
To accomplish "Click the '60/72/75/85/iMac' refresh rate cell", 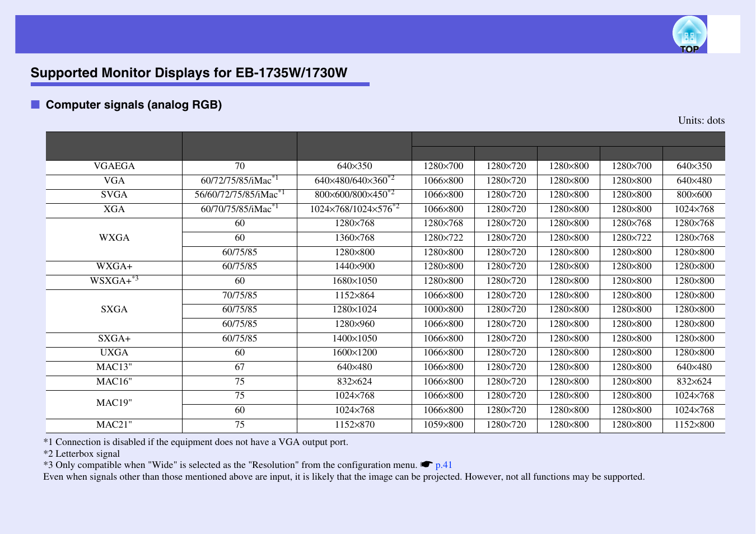I will coord(240,181).
